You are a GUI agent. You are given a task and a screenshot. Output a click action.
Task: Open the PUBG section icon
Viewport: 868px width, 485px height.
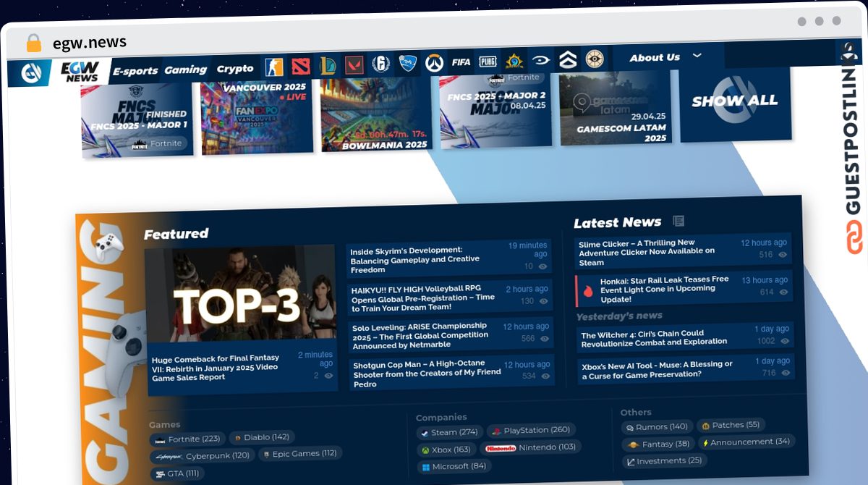pos(488,62)
